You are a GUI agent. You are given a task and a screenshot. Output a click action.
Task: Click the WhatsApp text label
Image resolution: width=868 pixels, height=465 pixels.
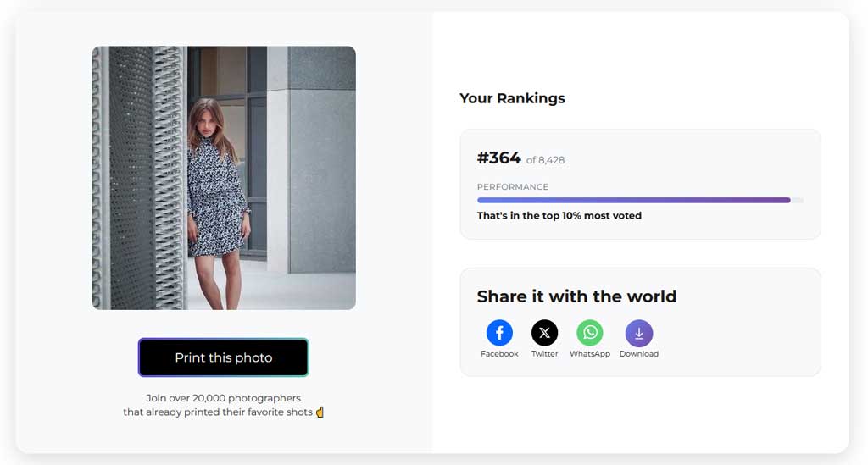590,354
